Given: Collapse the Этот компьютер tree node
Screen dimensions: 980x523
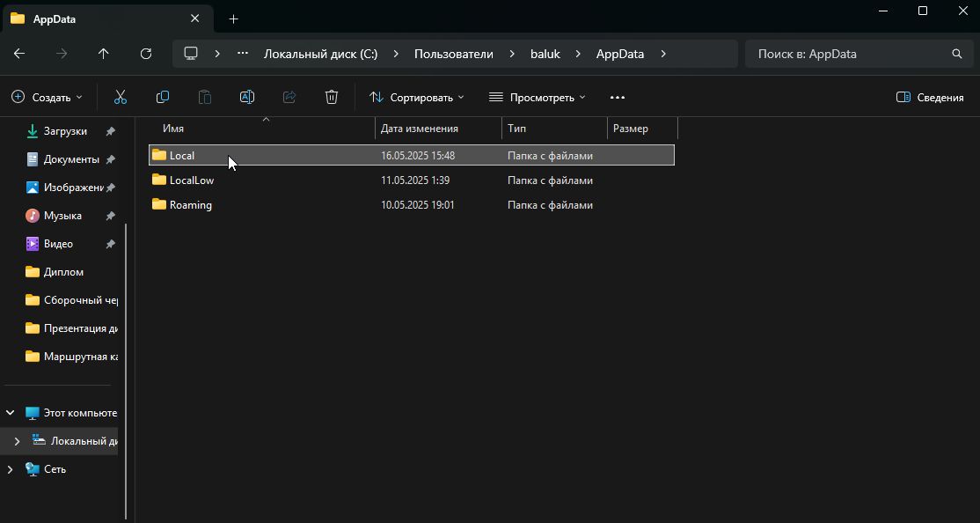Looking at the screenshot, I should 10,413.
